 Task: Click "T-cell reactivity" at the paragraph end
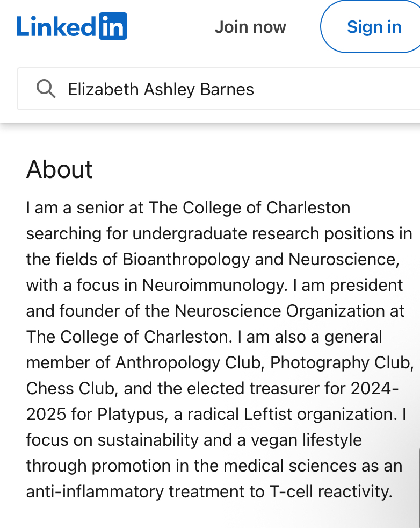click(331, 491)
